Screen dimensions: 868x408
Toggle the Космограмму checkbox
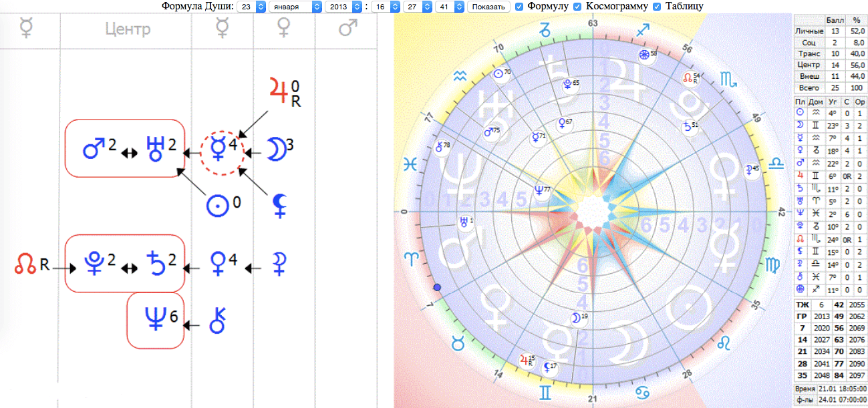click(577, 6)
